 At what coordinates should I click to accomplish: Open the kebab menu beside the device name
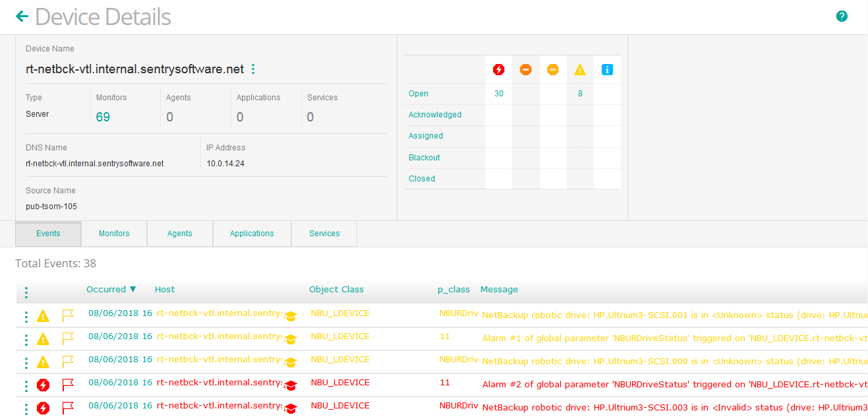[x=253, y=69]
